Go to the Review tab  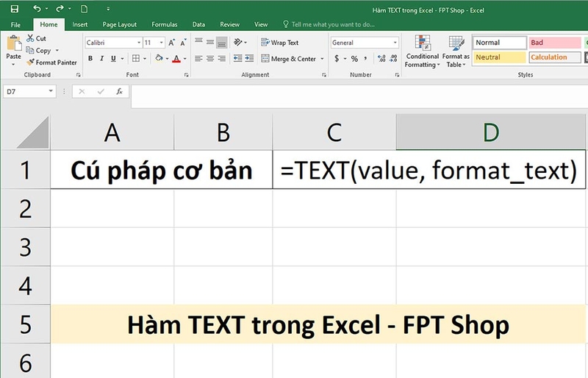coord(229,25)
